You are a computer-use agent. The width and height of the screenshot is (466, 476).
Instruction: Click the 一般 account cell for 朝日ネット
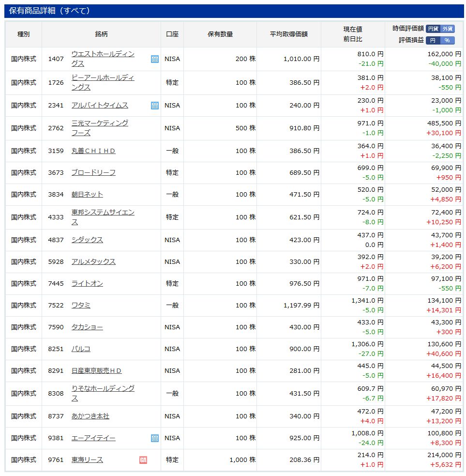click(x=172, y=195)
